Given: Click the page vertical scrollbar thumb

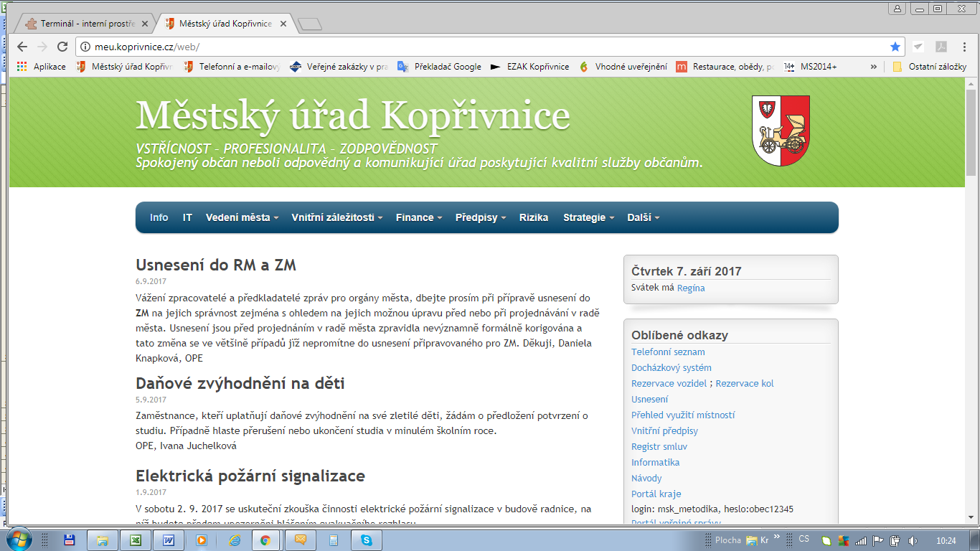Looking at the screenshot, I should tap(971, 133).
